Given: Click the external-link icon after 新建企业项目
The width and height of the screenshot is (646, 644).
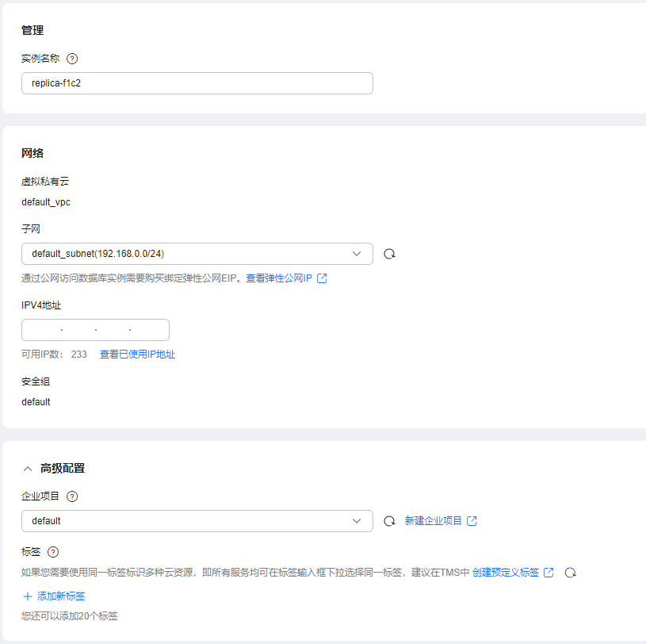Looking at the screenshot, I should (472, 521).
